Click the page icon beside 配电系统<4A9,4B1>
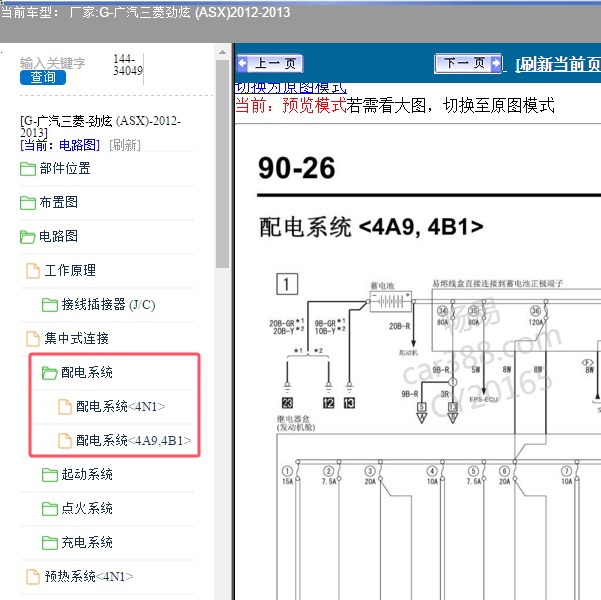 coord(65,441)
